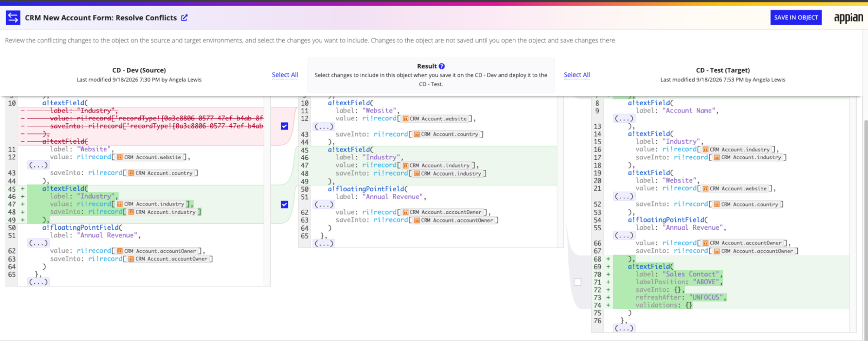Expand collapsed code below line 51 in Result pane
The height and width of the screenshot is (341, 868).
324,204
